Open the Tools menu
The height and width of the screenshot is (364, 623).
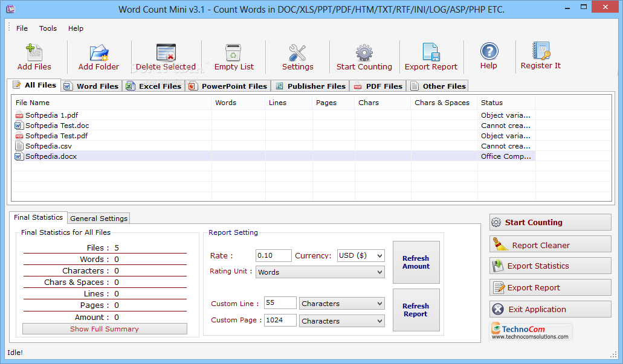click(x=48, y=28)
